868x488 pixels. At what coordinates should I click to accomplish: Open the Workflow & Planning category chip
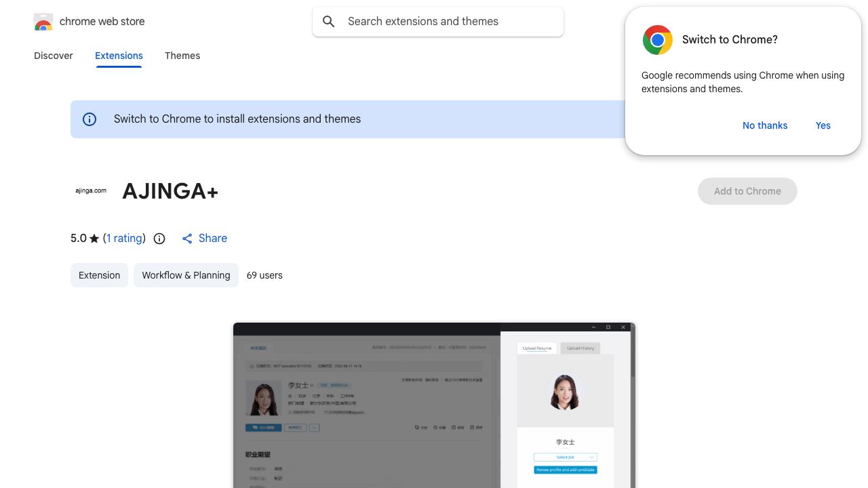pos(186,275)
